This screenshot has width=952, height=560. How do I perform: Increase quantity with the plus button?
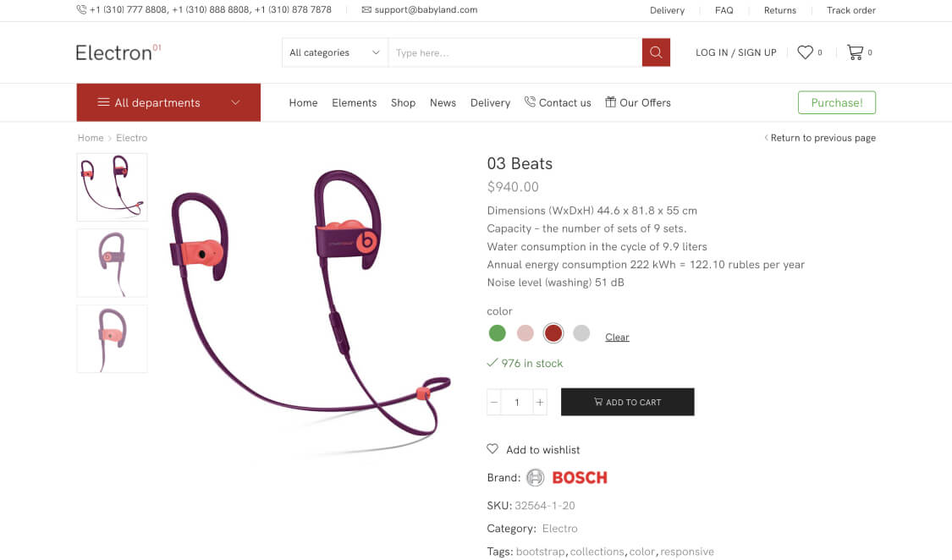click(x=540, y=403)
